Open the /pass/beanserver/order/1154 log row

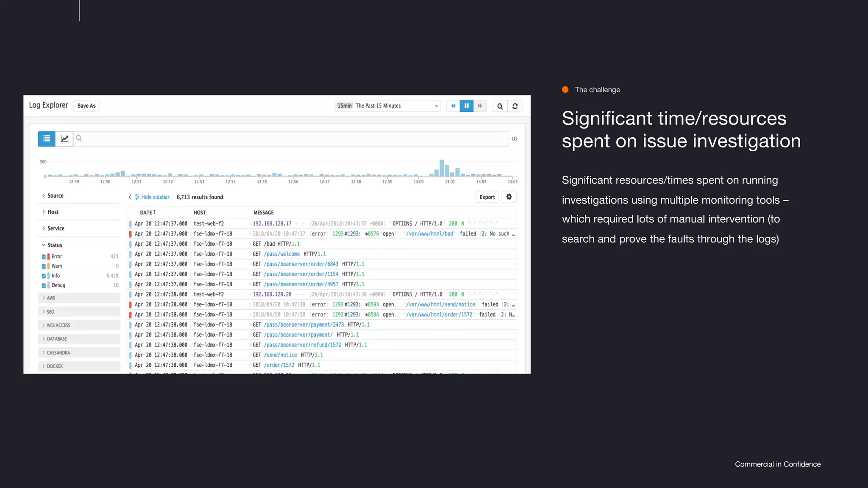click(x=322, y=274)
